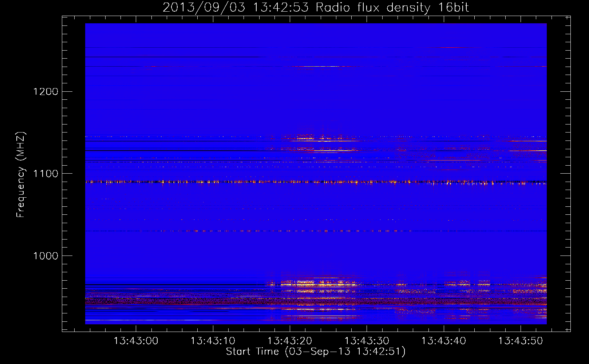
Task: Click the 'Start Time (03-Sep-13 13:42:51)' x-axis label
Action: coord(316,352)
